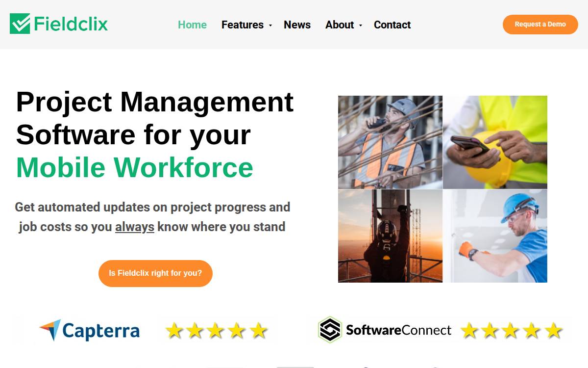Click photo of worker with walkie-talkie
Image resolution: width=588 pixels, height=368 pixels.
coord(390,142)
